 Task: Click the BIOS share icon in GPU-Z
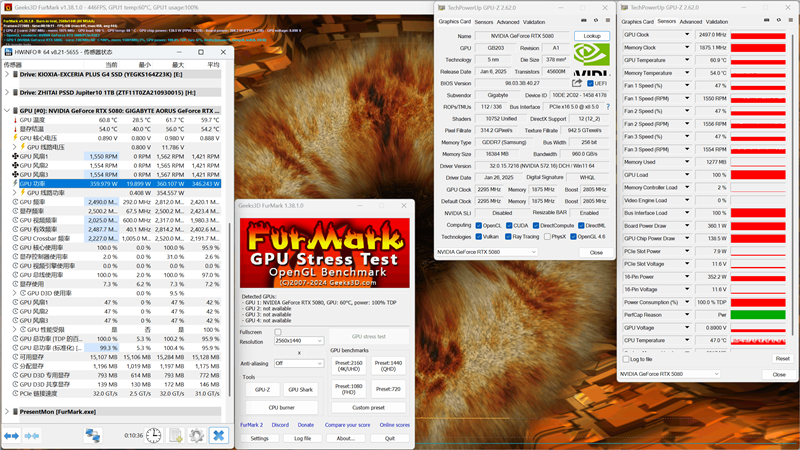tap(577, 83)
